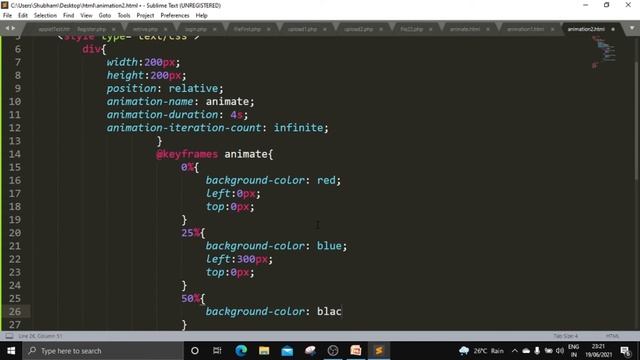The image size is (640, 360).
Task: Open the notification center icon
Action: [625, 351]
